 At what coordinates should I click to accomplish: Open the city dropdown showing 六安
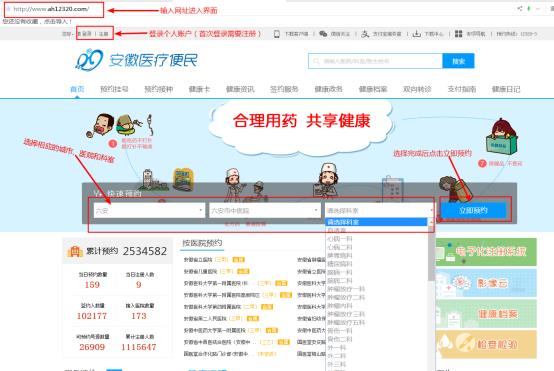tap(149, 211)
